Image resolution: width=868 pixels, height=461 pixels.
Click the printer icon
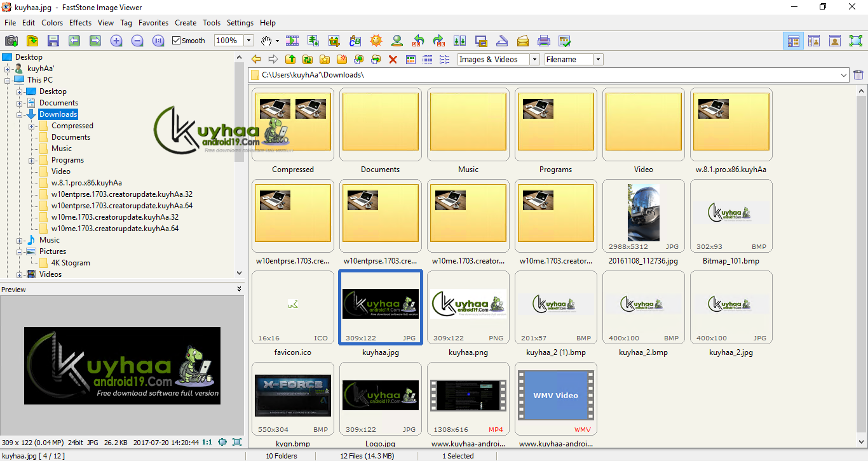coord(544,41)
